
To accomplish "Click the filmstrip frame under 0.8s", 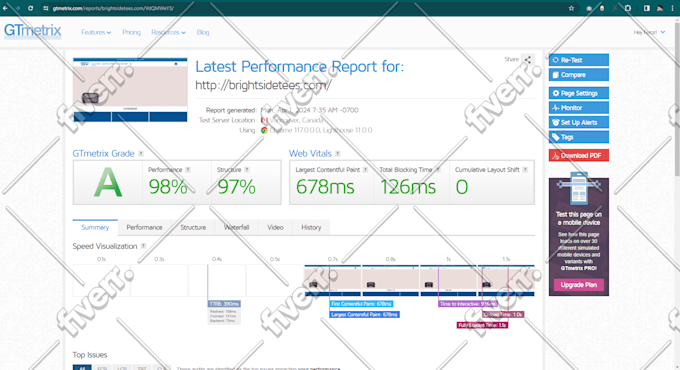I will click(x=390, y=280).
